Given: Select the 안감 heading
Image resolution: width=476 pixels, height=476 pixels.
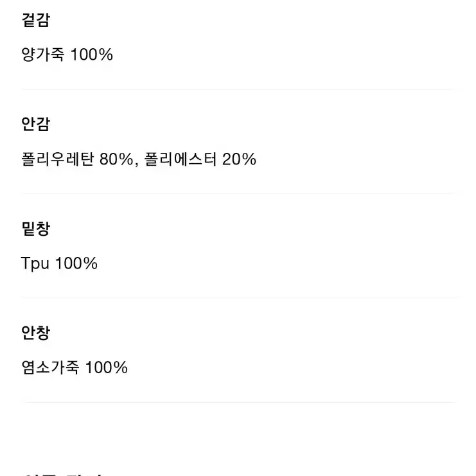Looking at the screenshot, I should coord(35,124).
